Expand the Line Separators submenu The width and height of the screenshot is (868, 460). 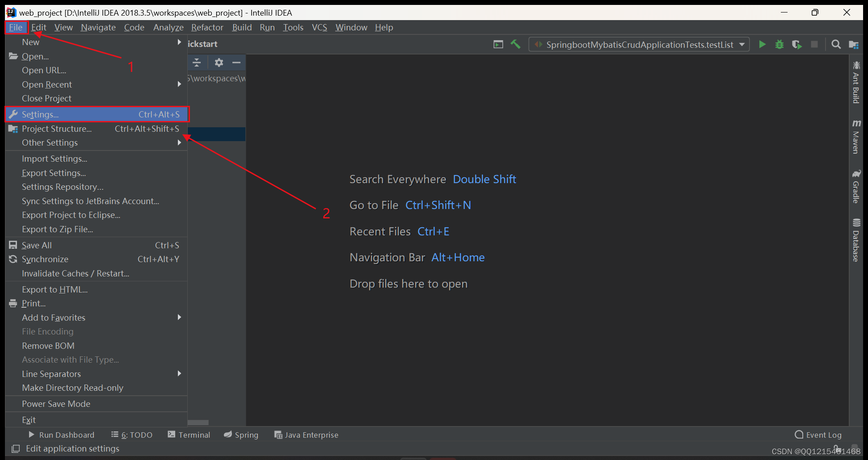[96, 374]
